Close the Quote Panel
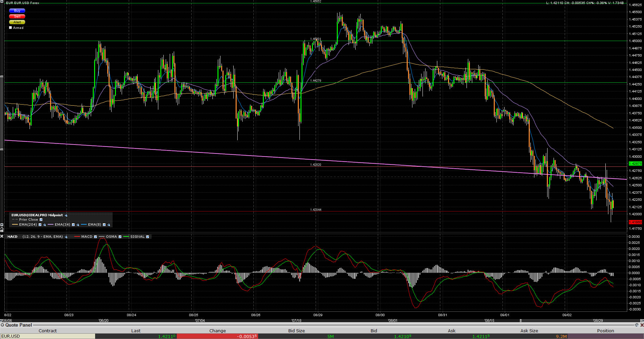This screenshot has height=339, width=644. pyautogui.click(x=641, y=325)
